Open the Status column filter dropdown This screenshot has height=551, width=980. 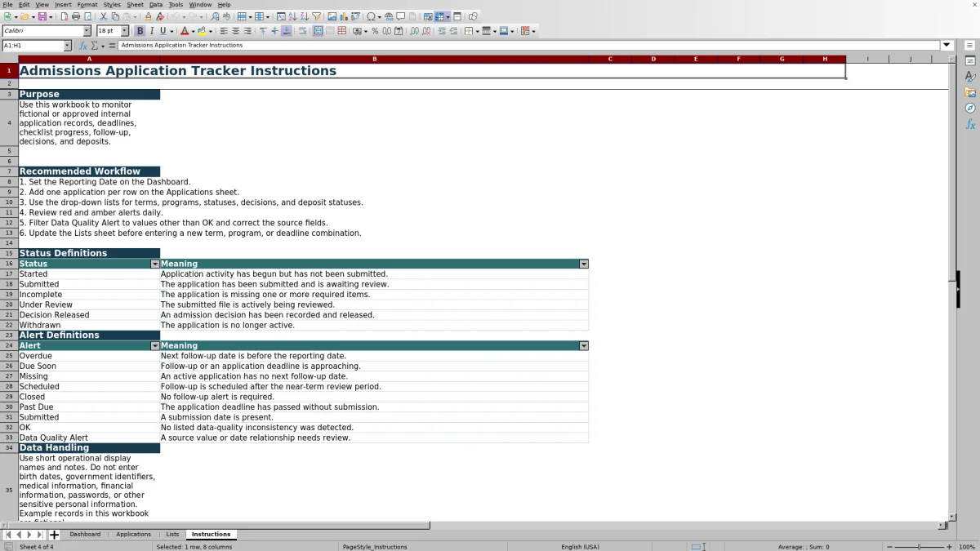[x=155, y=264]
